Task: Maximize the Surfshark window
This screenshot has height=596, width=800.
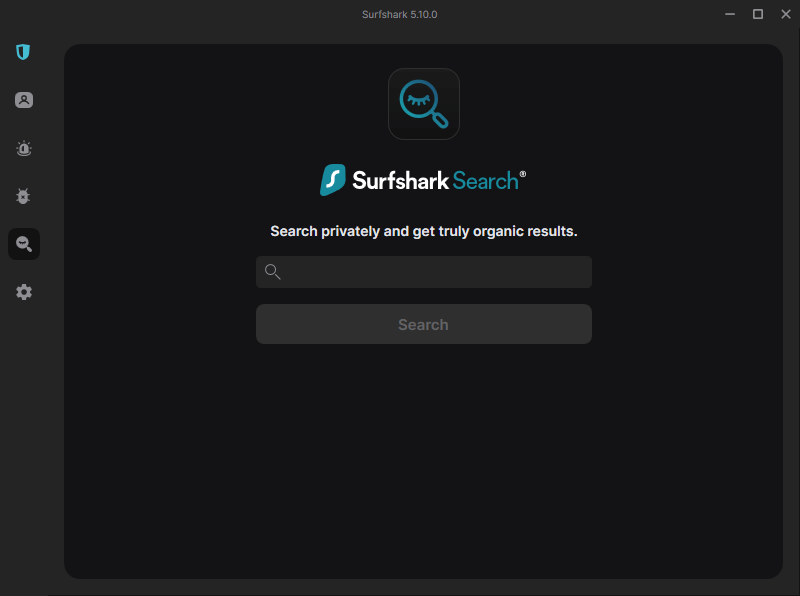Action: click(x=758, y=14)
